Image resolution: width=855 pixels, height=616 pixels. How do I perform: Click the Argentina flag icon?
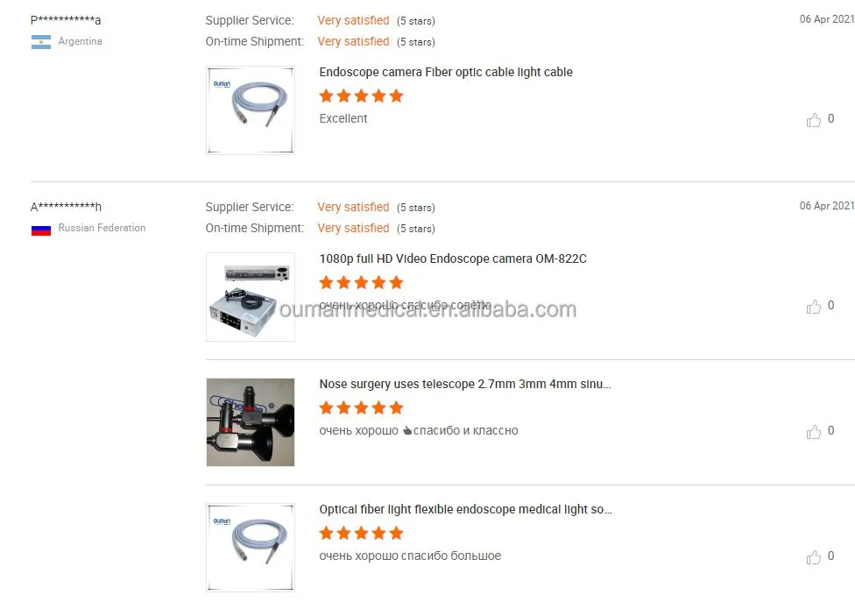click(41, 42)
